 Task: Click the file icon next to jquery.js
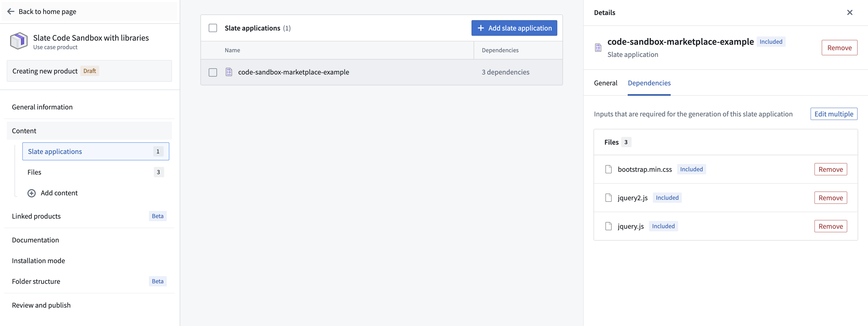(x=609, y=226)
